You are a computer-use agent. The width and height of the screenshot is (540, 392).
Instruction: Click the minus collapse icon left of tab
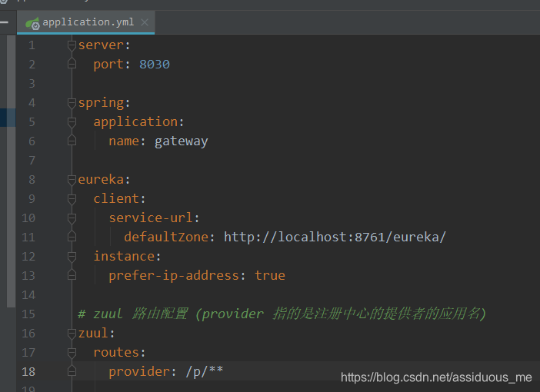coord(4,22)
